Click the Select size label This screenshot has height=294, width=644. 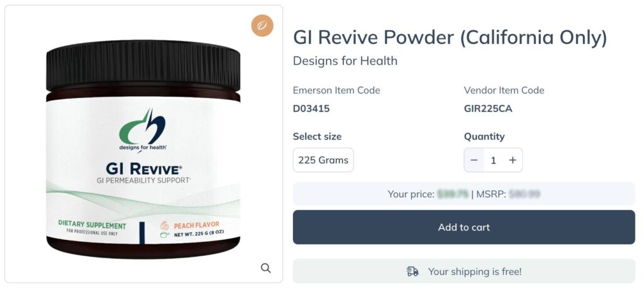[x=317, y=136]
